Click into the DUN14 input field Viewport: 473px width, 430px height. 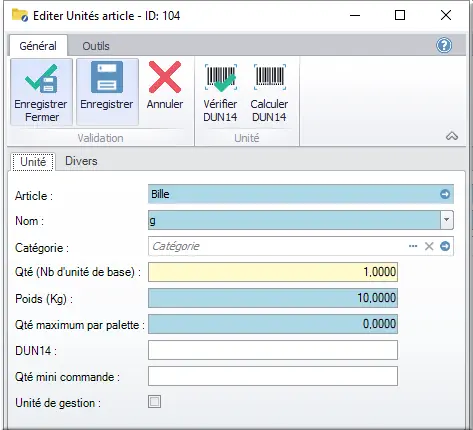point(273,350)
